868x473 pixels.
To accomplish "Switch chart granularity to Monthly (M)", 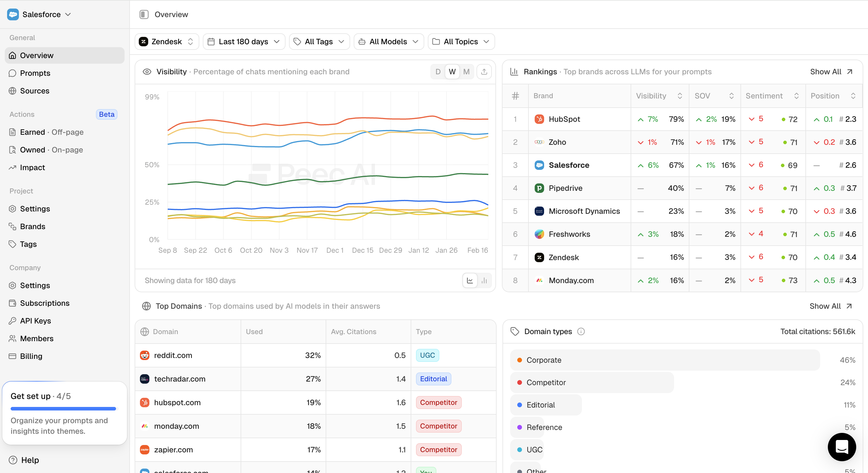I will (466, 72).
